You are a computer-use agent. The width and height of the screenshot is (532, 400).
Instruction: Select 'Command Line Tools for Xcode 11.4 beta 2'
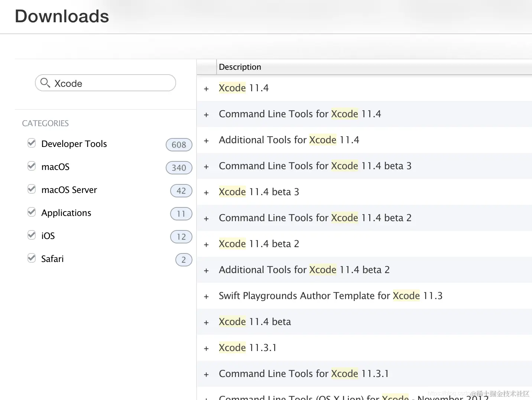[315, 218]
